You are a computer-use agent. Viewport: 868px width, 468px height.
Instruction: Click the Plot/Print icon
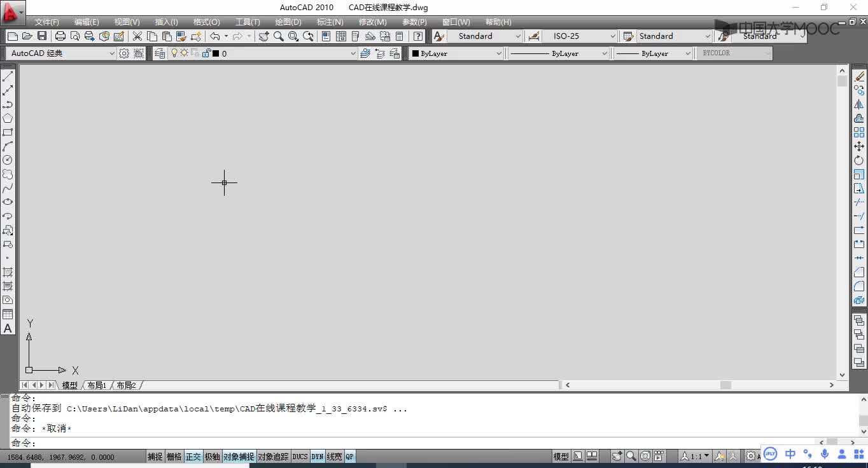tap(60, 36)
